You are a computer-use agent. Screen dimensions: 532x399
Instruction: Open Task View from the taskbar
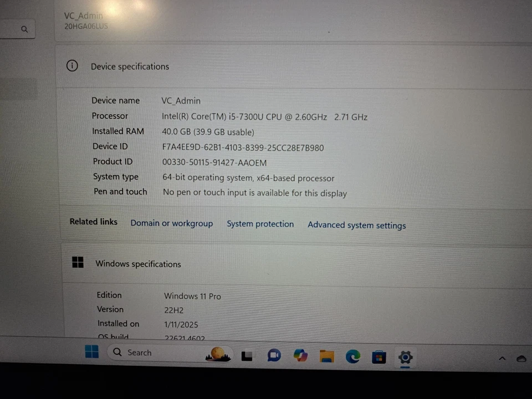click(x=247, y=356)
